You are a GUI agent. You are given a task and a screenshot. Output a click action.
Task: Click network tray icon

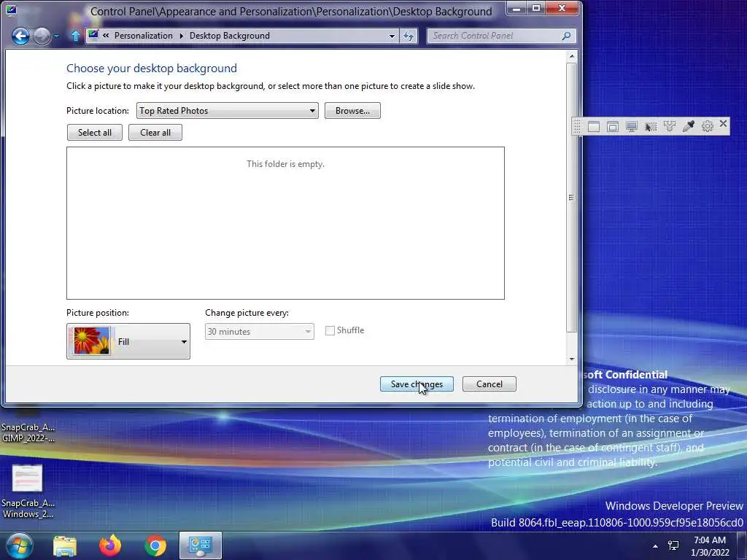(x=673, y=546)
